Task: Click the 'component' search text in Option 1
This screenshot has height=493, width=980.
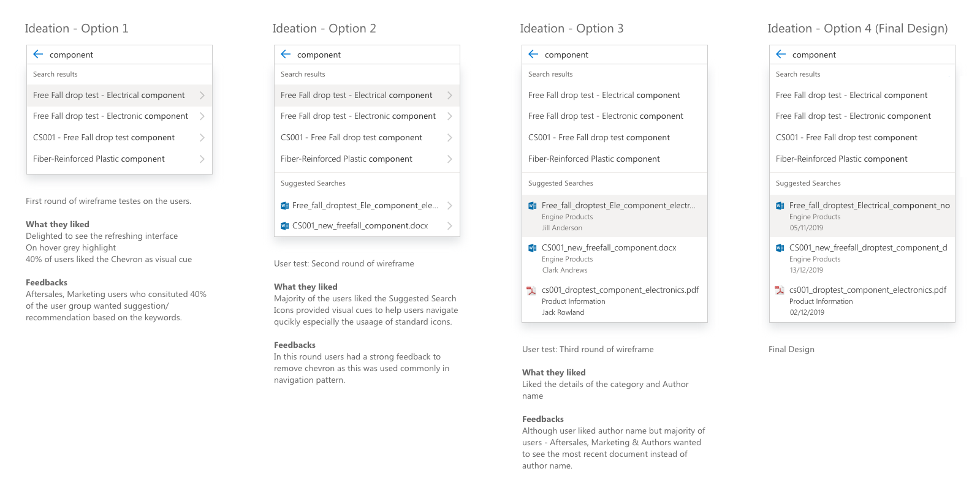Action: pos(71,55)
